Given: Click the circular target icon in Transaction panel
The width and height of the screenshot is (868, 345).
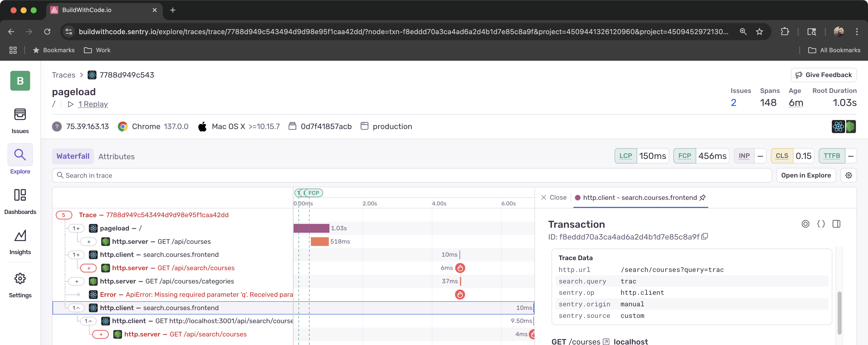Looking at the screenshot, I should click(805, 224).
